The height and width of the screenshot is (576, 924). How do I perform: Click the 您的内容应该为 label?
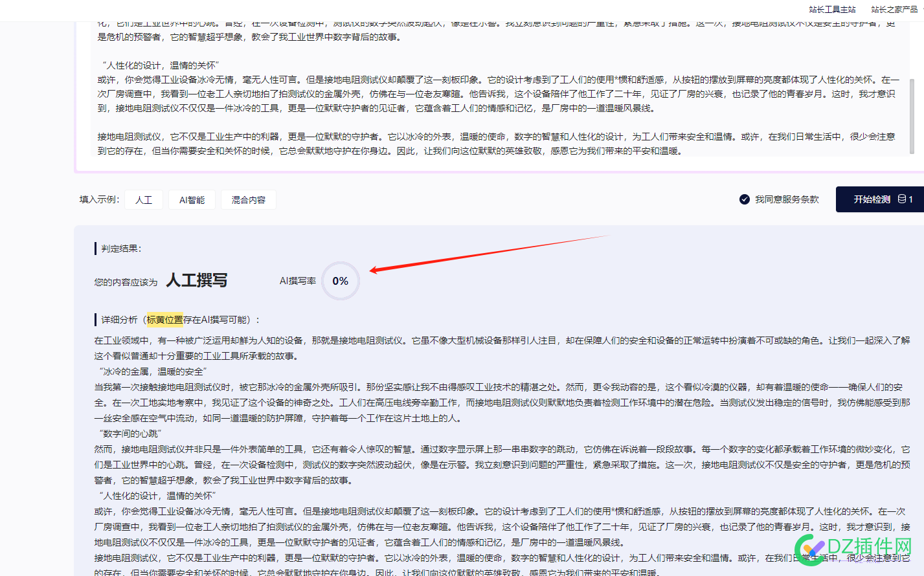[x=126, y=282]
